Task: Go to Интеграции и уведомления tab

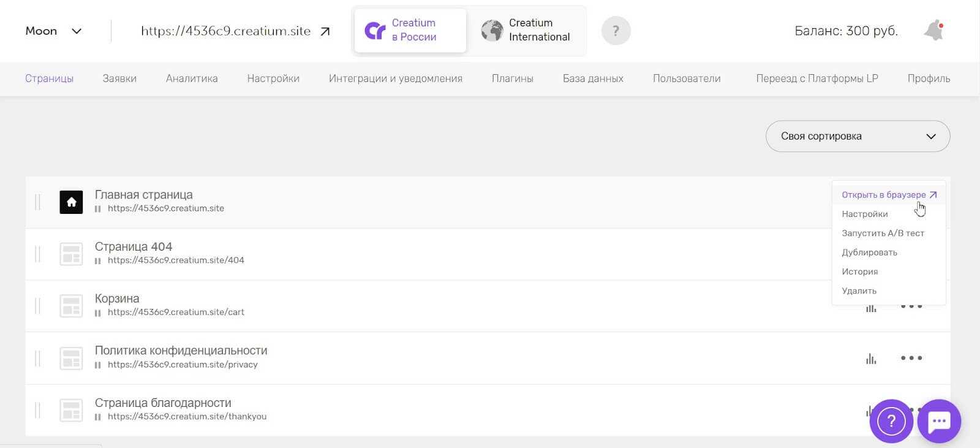Action: [395, 78]
